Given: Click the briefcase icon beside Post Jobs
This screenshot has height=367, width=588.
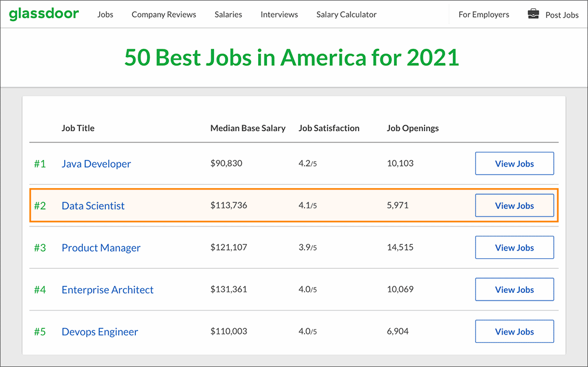Looking at the screenshot, I should coord(533,14).
